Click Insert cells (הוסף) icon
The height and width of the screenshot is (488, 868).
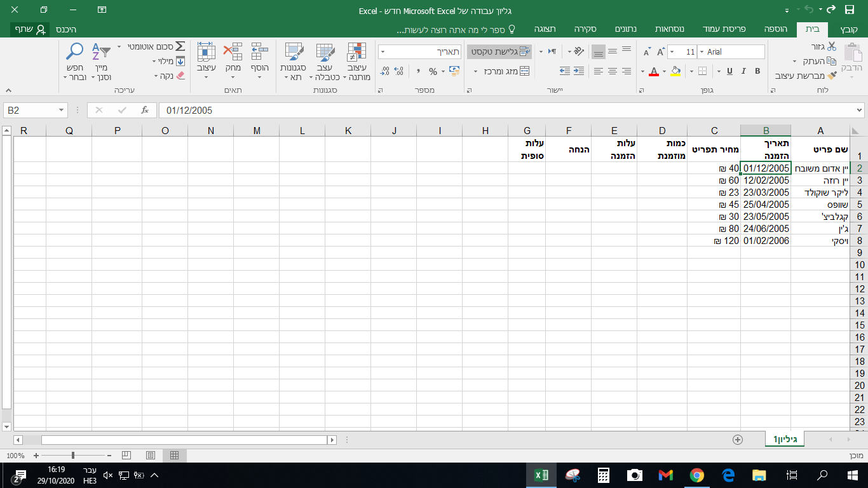pos(260,52)
